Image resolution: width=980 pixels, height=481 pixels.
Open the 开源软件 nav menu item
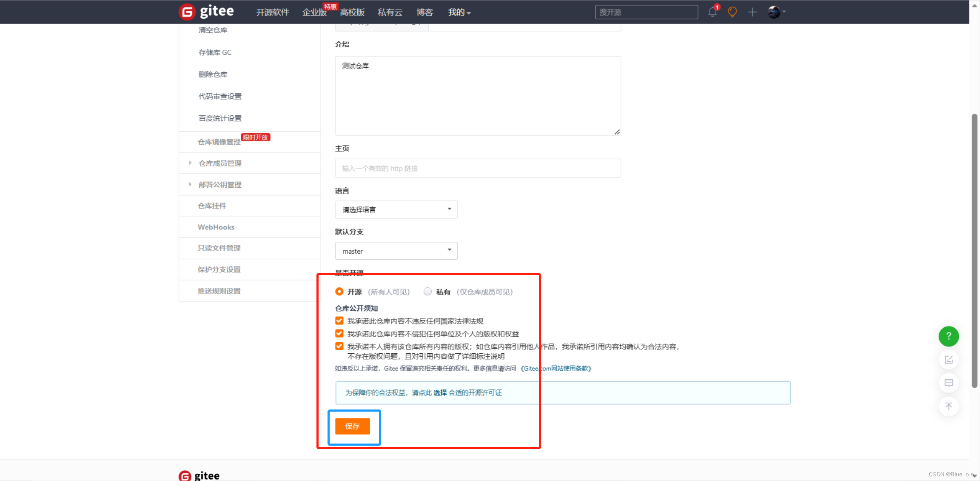(x=272, y=12)
